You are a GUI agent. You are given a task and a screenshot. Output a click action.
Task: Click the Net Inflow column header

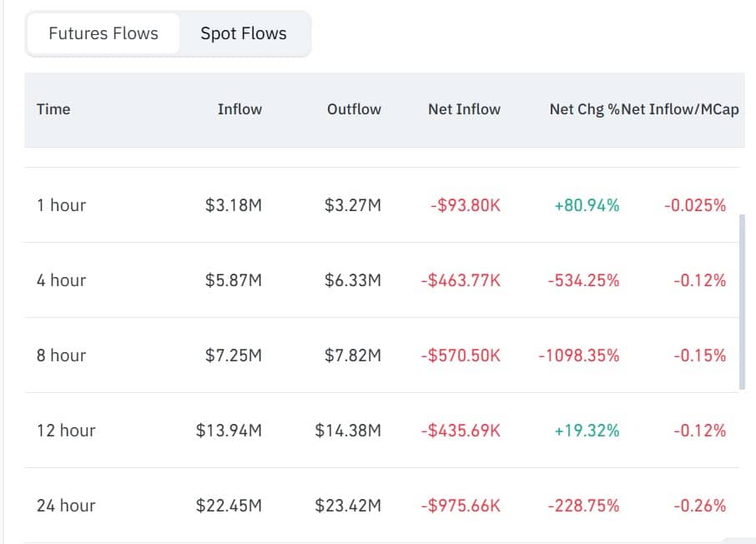[x=464, y=109]
